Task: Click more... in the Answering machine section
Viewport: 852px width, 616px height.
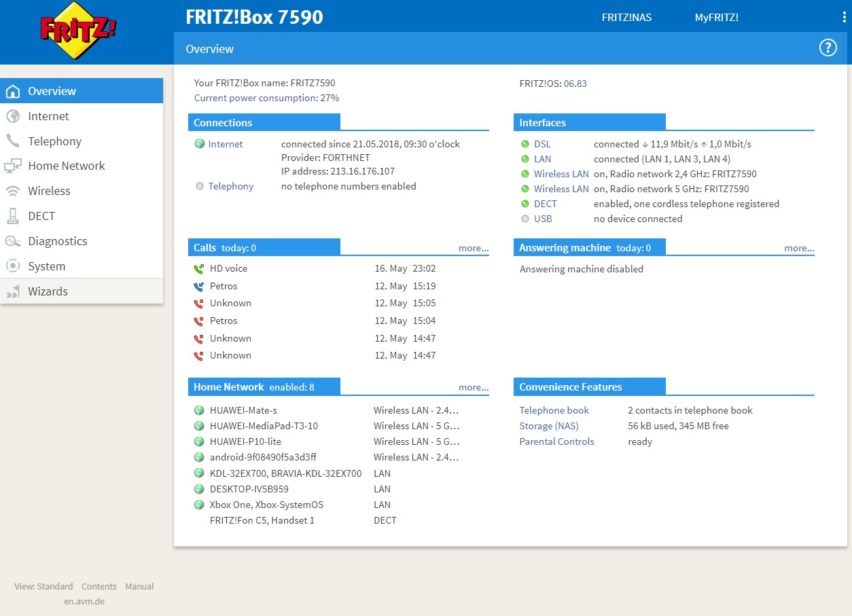Action: pyautogui.click(x=799, y=248)
